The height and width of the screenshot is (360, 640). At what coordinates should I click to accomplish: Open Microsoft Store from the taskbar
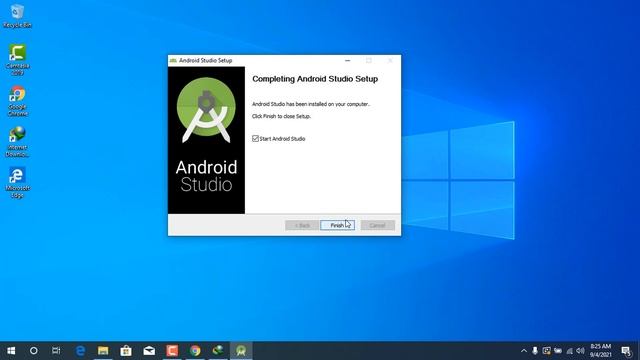(x=126, y=351)
